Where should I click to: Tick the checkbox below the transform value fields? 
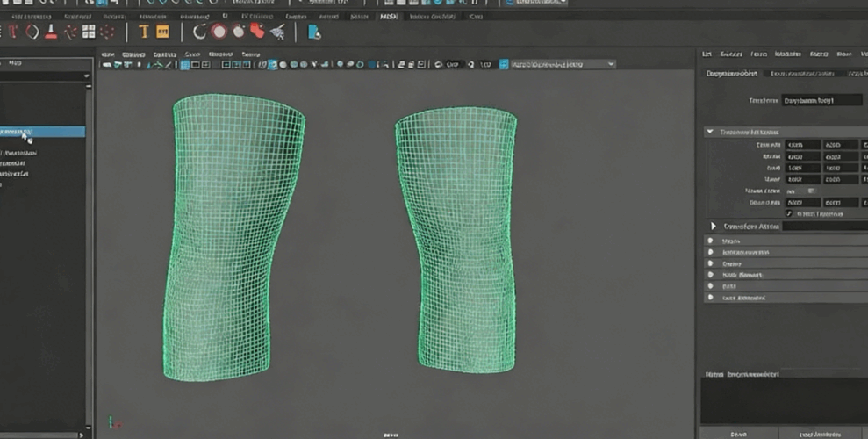[x=788, y=213]
